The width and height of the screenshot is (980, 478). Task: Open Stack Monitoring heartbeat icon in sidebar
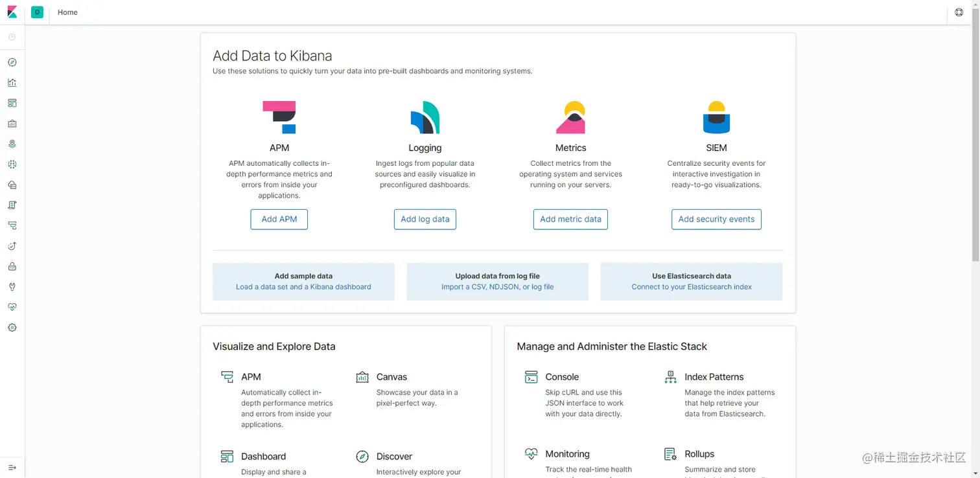(x=12, y=307)
